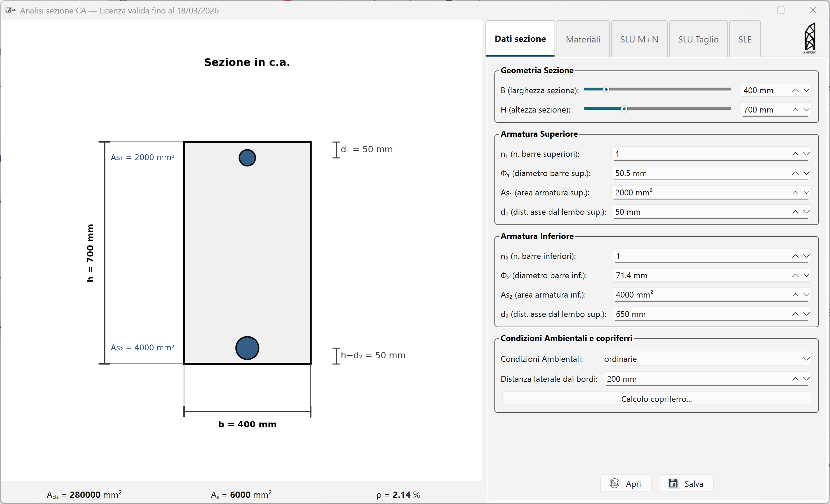
Task: Decrease d₂ distance value
Action: point(806,314)
